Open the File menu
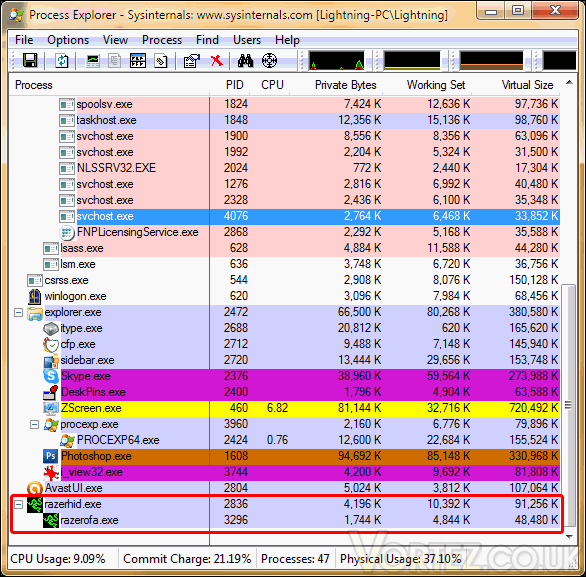 click(x=24, y=40)
